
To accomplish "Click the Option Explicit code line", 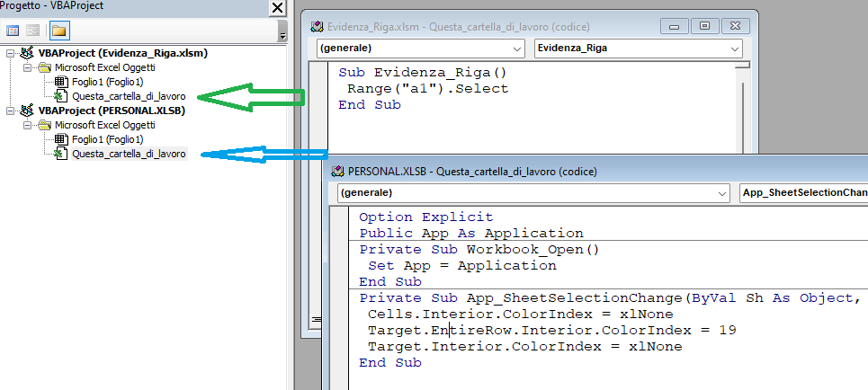I will pos(425,217).
